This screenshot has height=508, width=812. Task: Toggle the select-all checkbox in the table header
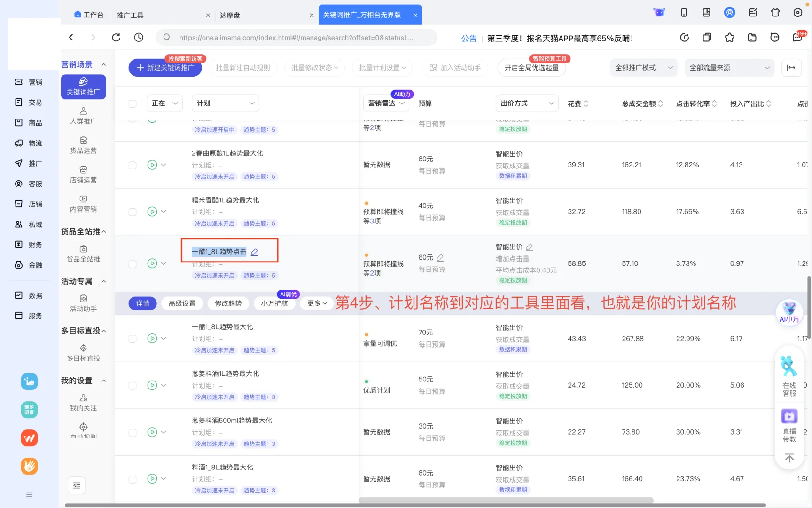(133, 103)
